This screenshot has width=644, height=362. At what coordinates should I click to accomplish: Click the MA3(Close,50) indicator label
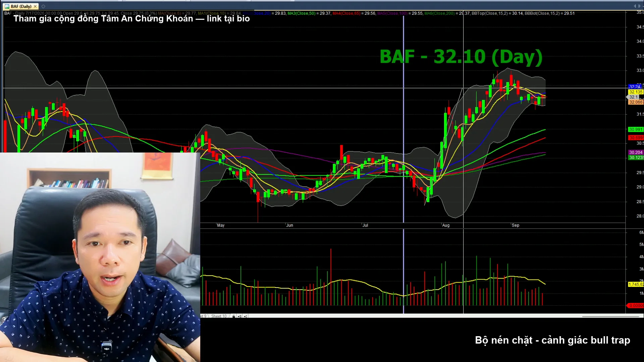click(x=301, y=13)
